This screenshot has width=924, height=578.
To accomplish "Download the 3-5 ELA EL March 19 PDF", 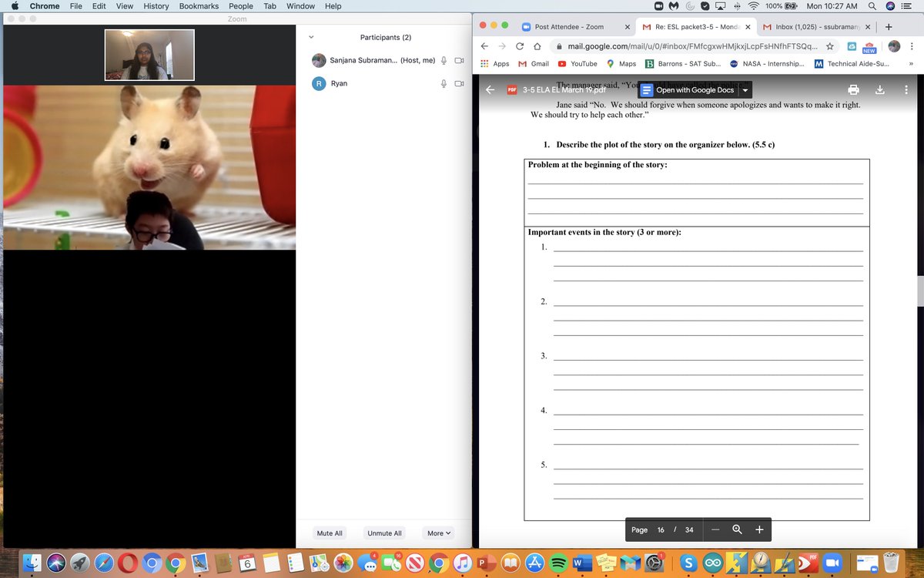I will 880,89.
